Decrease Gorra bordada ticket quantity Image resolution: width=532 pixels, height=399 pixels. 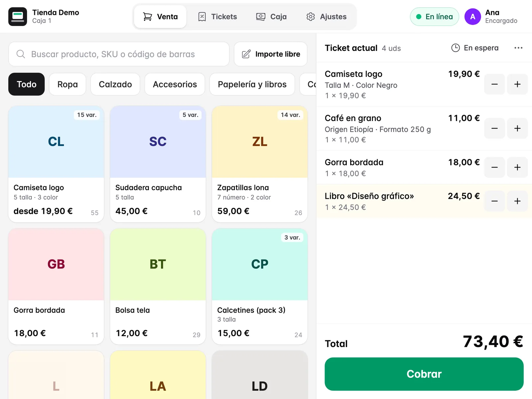pyautogui.click(x=494, y=167)
